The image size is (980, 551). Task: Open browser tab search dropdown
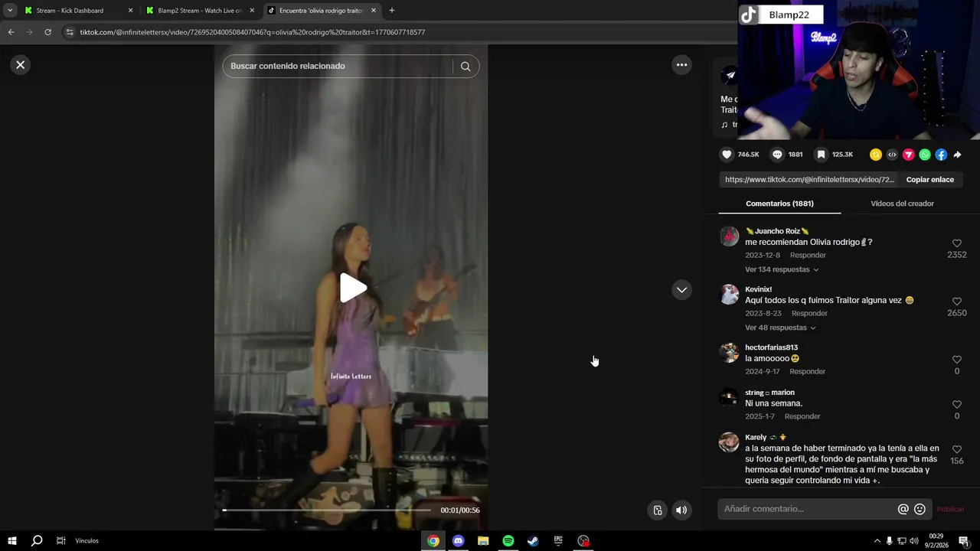10,11
